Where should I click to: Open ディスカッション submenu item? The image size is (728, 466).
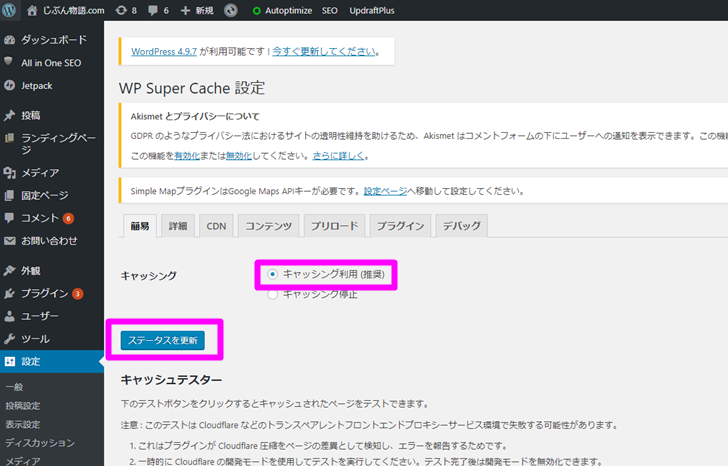(x=40, y=443)
